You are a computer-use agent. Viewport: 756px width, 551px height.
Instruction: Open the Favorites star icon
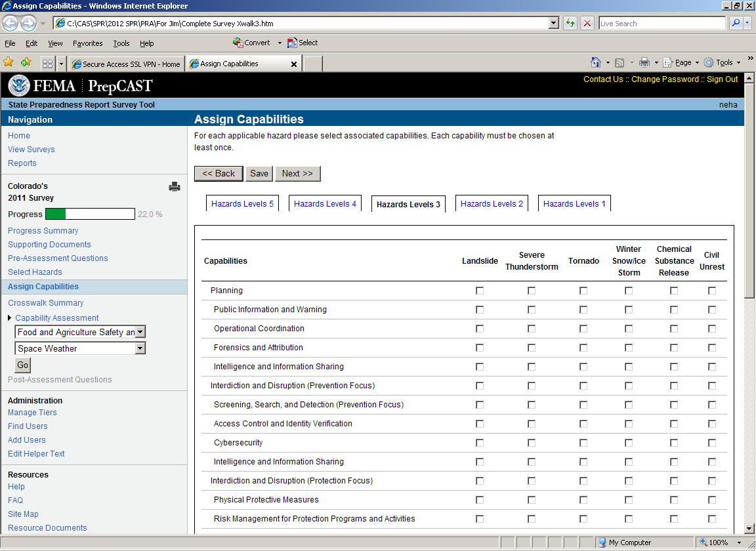point(9,63)
